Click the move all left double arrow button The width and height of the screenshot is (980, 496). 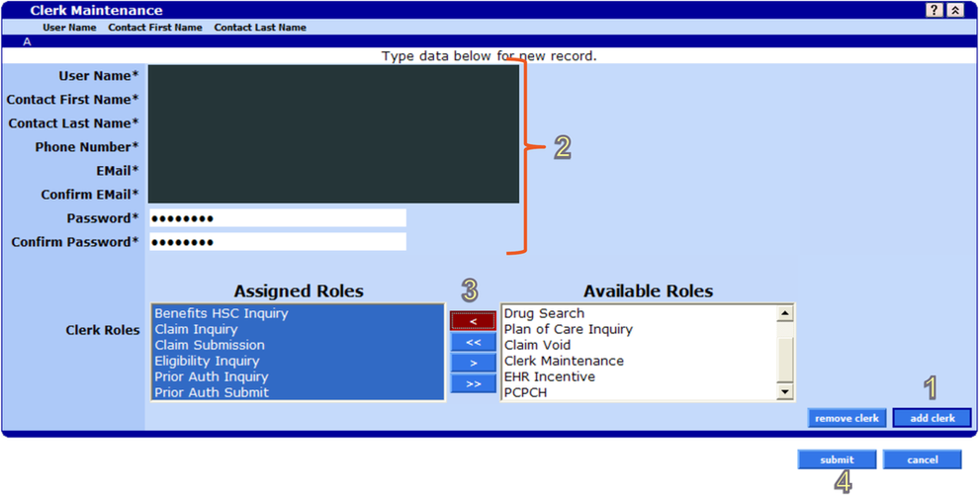point(473,342)
